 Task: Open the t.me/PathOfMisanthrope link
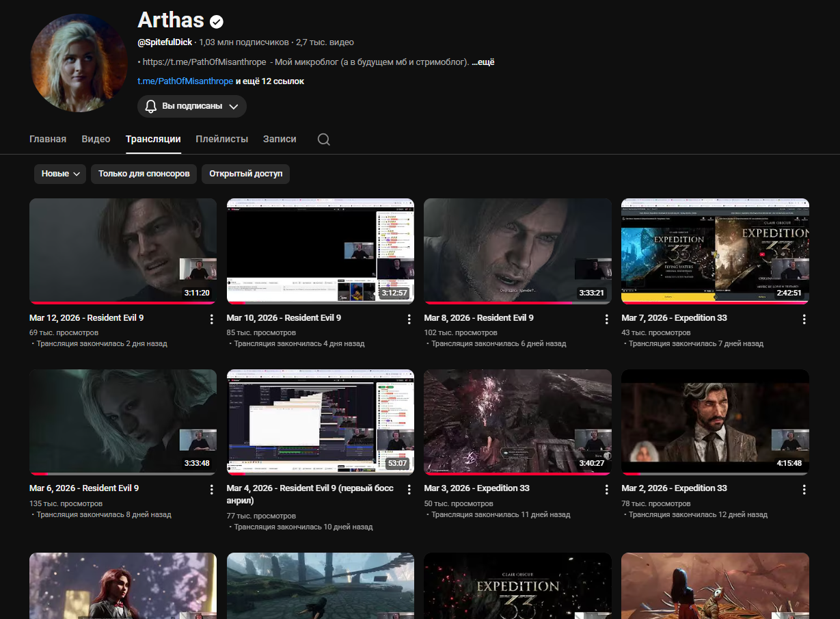click(185, 81)
